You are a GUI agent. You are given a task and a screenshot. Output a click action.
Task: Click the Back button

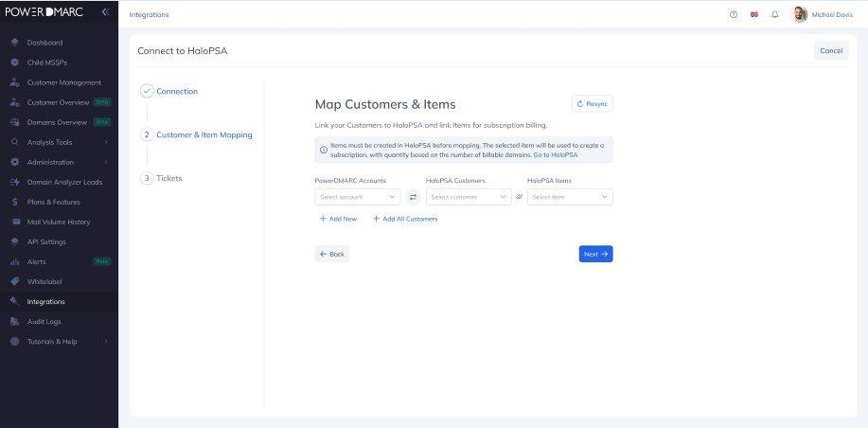pos(332,254)
